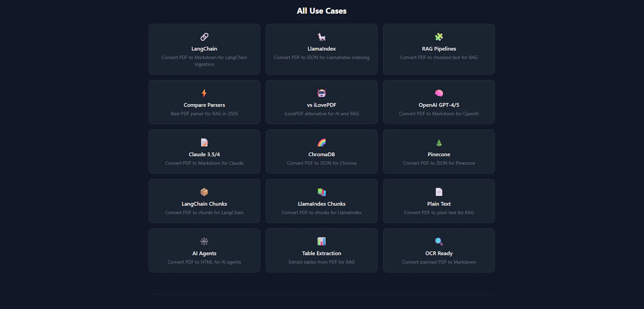Click "Convert PDF to plain text for RAG"

pyautogui.click(x=439, y=213)
